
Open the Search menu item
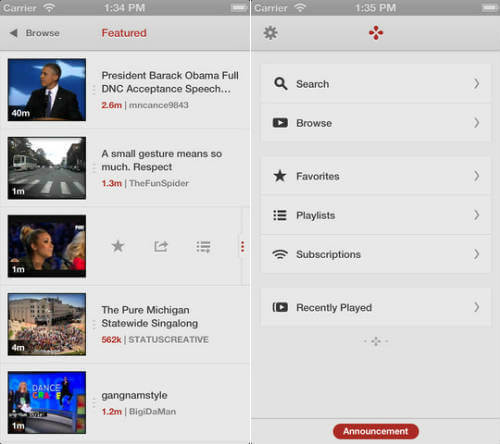click(x=376, y=84)
